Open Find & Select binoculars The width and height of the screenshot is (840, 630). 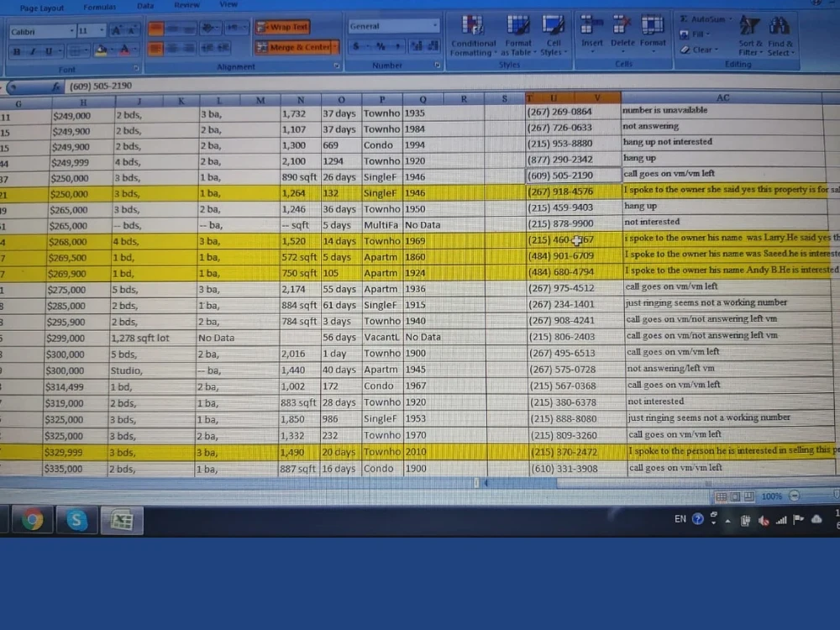click(780, 35)
